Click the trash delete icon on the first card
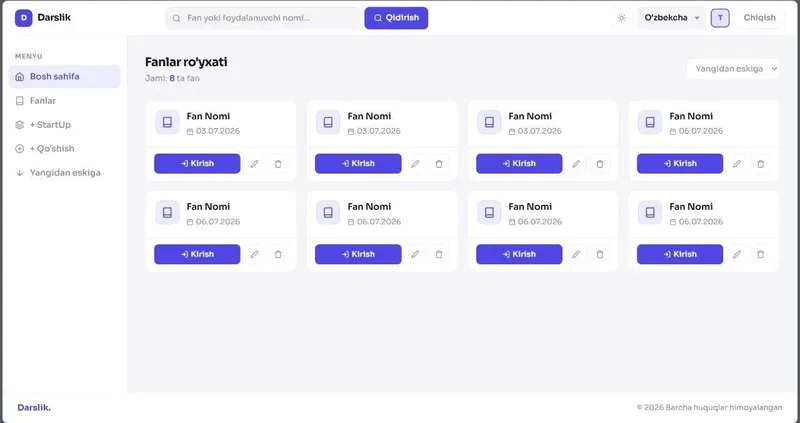 click(x=278, y=164)
